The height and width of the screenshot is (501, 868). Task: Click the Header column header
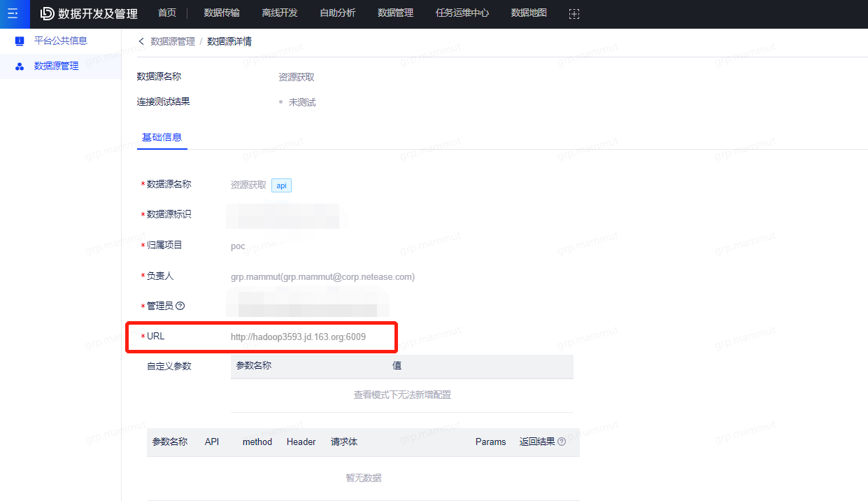301,442
